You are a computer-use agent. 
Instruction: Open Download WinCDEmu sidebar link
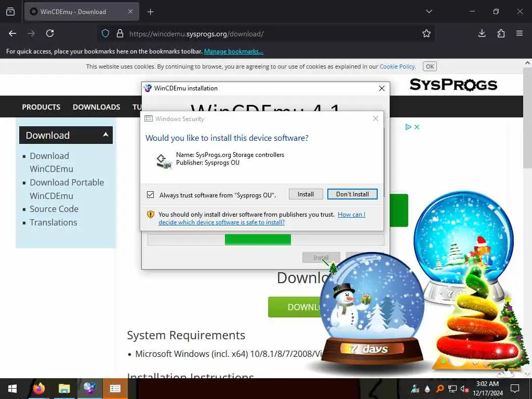tap(51, 163)
